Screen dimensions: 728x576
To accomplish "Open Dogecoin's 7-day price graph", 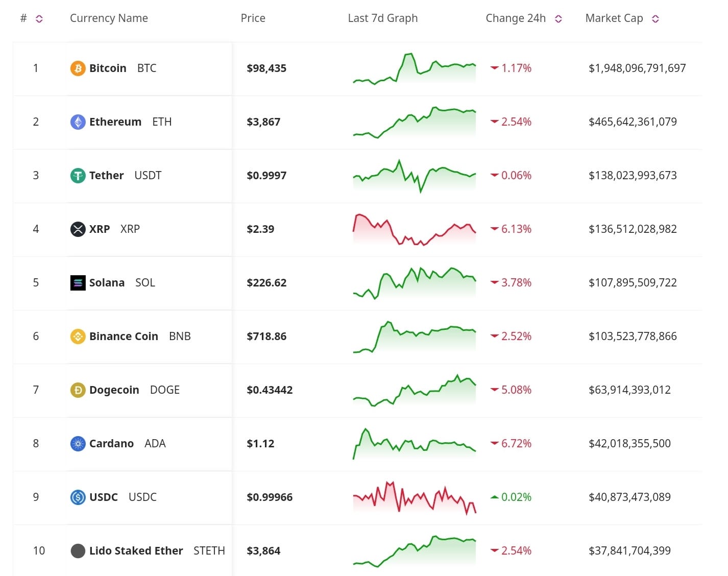I will tap(414, 391).
